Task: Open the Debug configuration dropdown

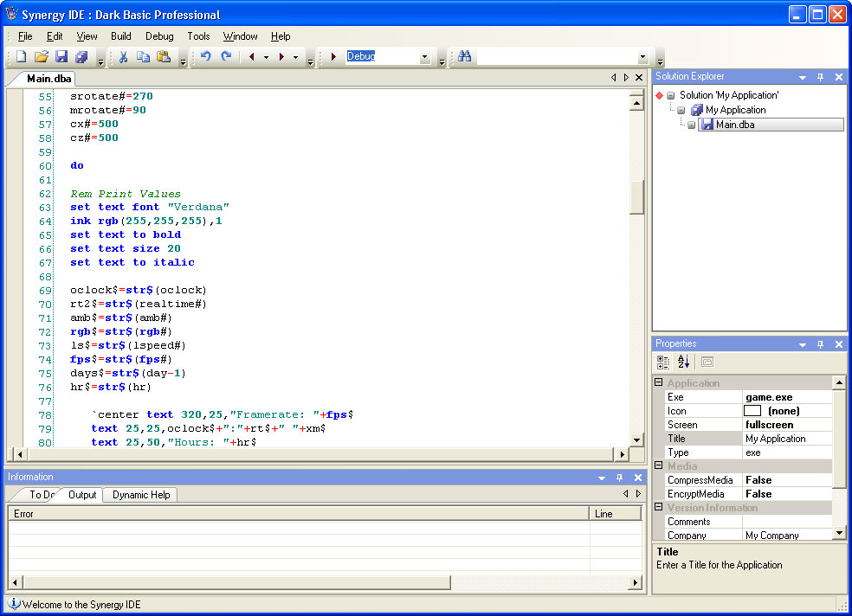Action: [424, 57]
